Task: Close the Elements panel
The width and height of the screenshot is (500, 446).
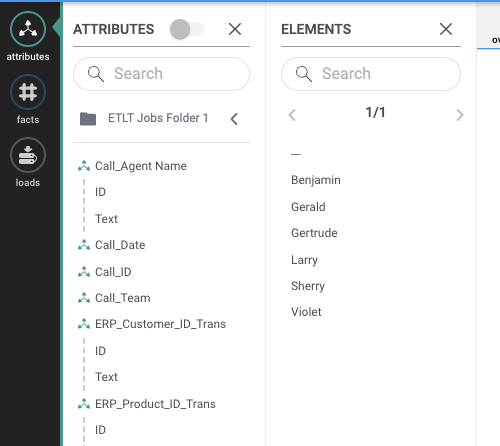Action: pos(446,29)
